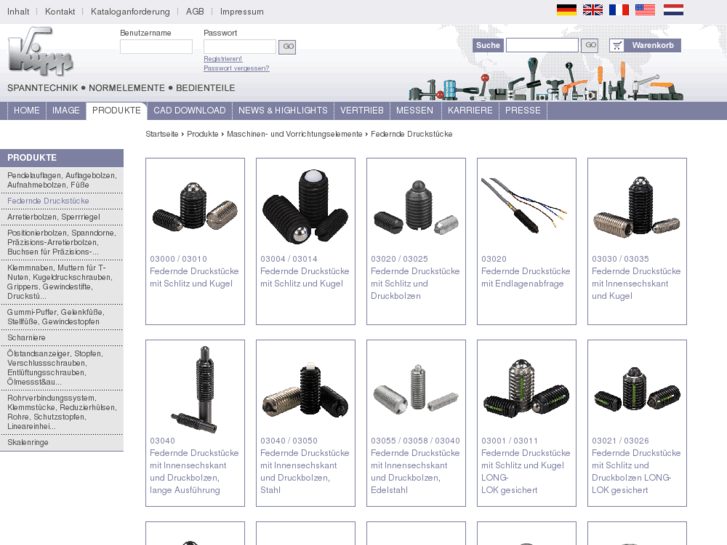
Task: Go to the IMAGE tab
Action: [x=66, y=111]
